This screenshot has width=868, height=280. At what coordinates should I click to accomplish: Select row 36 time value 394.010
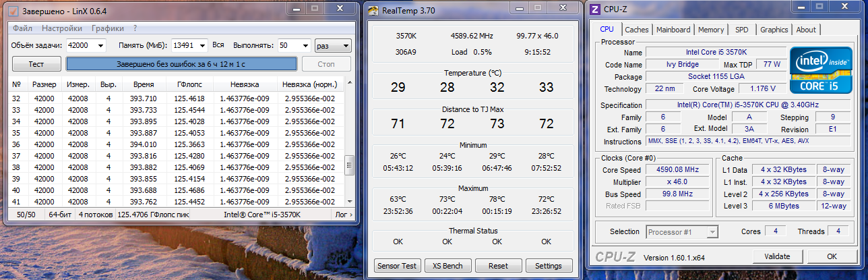point(143,144)
